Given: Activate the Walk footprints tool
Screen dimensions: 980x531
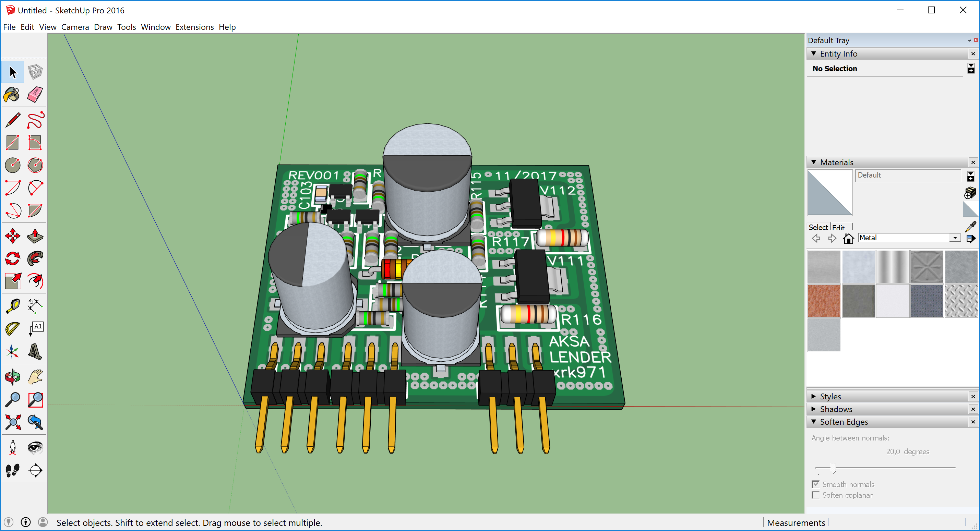Looking at the screenshot, I should (13, 470).
